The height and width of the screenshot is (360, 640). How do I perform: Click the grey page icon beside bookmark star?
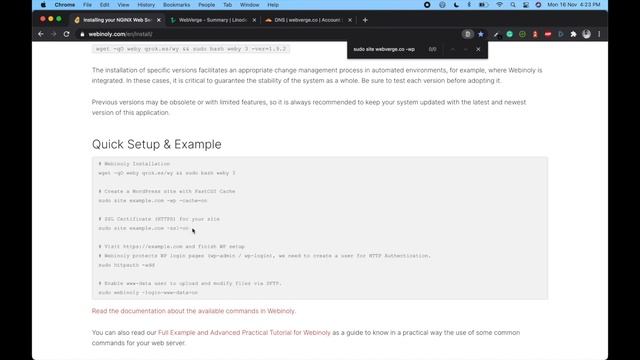468,34
